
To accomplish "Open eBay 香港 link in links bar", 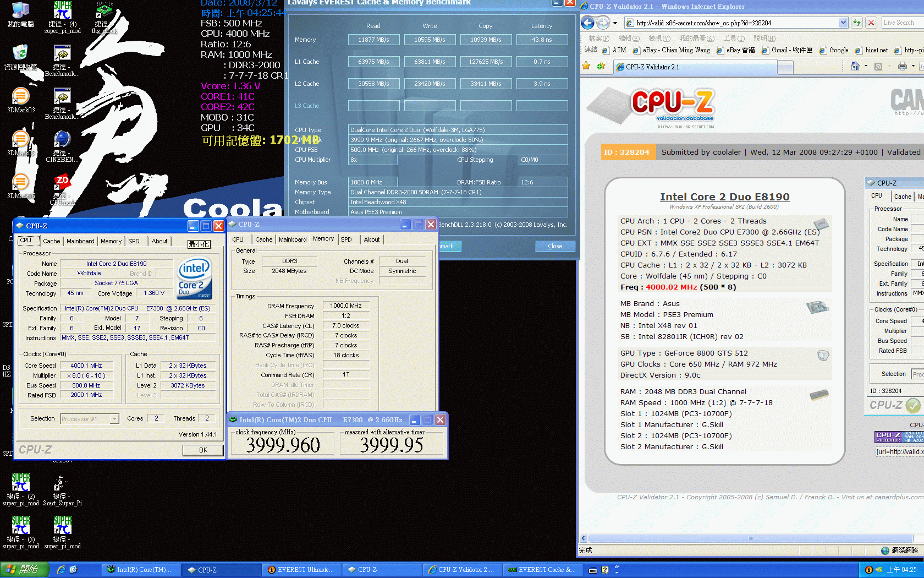I will pos(735,50).
